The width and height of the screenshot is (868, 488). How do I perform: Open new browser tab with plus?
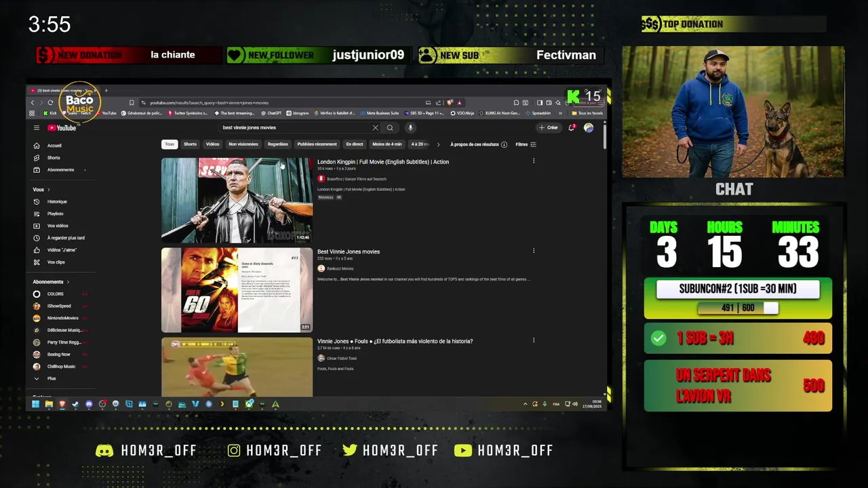[106, 90]
